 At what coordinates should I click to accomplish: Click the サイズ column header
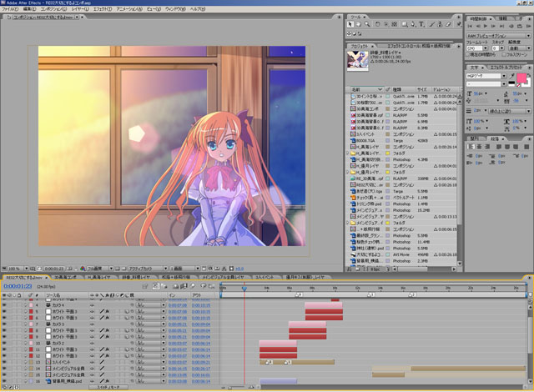[x=423, y=89]
